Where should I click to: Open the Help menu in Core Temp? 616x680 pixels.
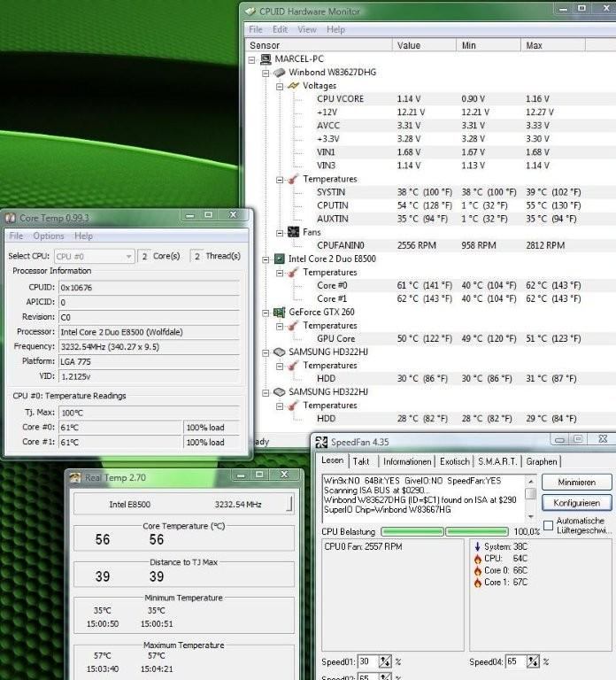[84, 236]
